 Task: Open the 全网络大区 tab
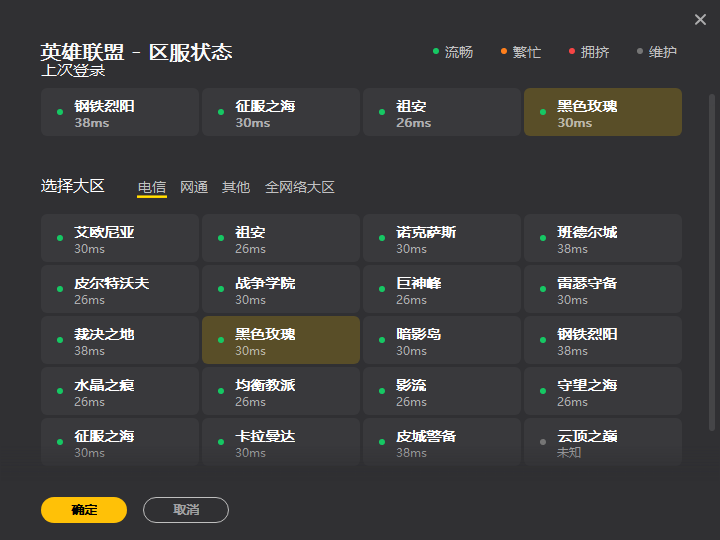pyautogui.click(x=300, y=187)
